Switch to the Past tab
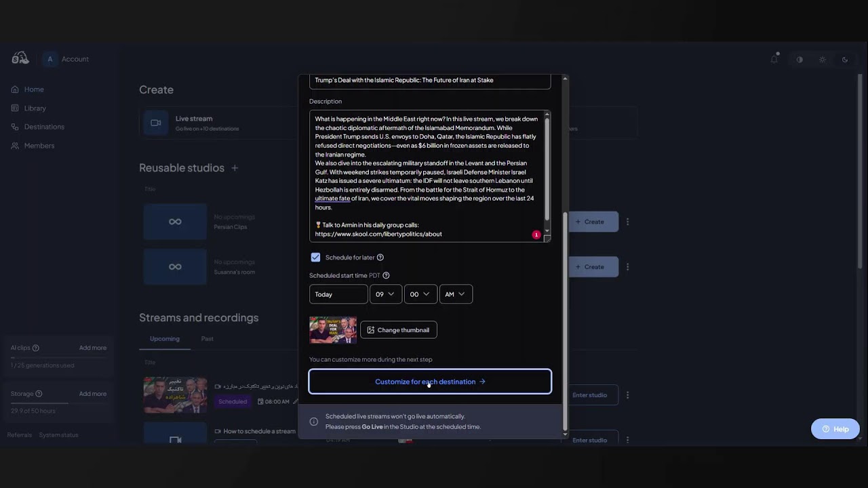 click(x=208, y=339)
